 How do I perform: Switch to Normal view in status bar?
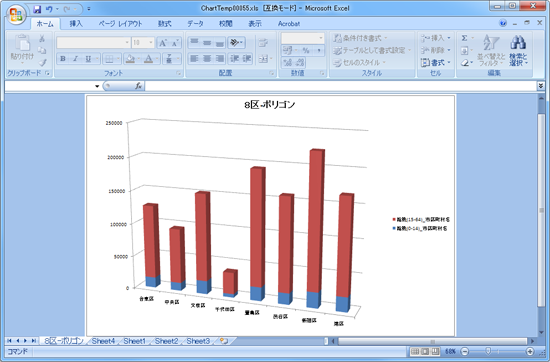415,351
